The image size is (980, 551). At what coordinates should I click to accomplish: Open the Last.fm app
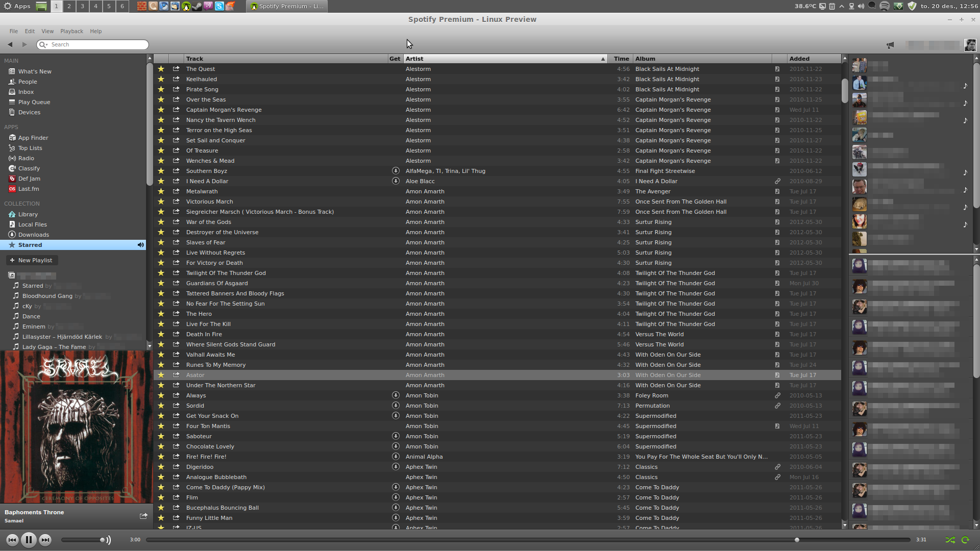coord(29,189)
